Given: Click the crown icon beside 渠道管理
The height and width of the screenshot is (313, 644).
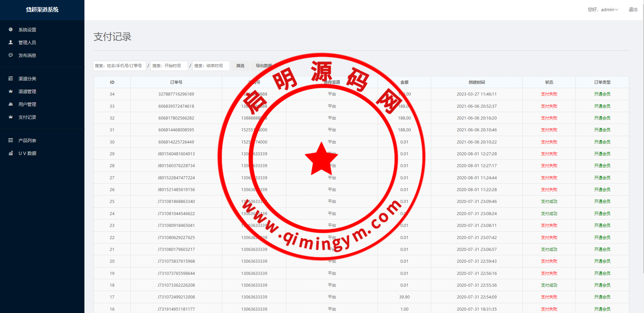Looking at the screenshot, I should click(x=11, y=91).
